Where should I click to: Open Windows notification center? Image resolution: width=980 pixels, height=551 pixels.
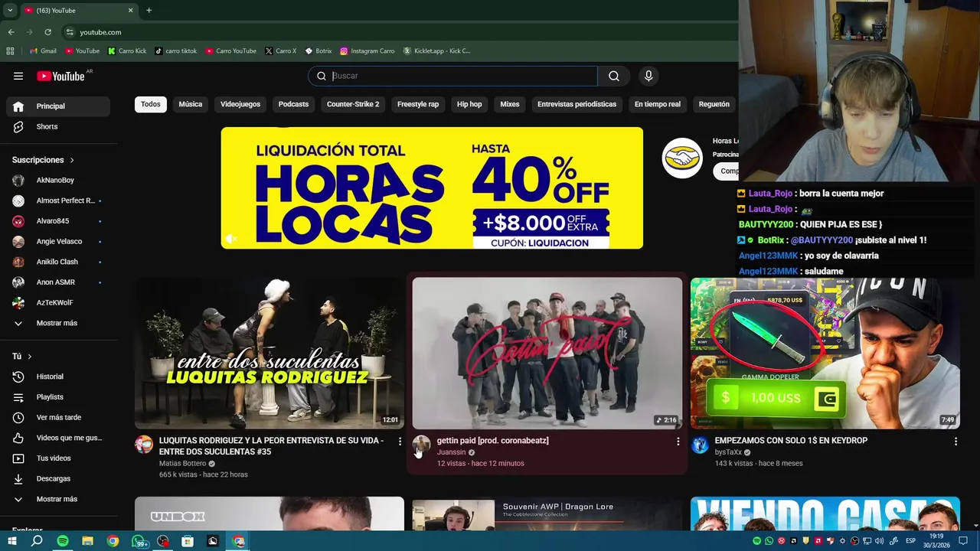click(963, 541)
